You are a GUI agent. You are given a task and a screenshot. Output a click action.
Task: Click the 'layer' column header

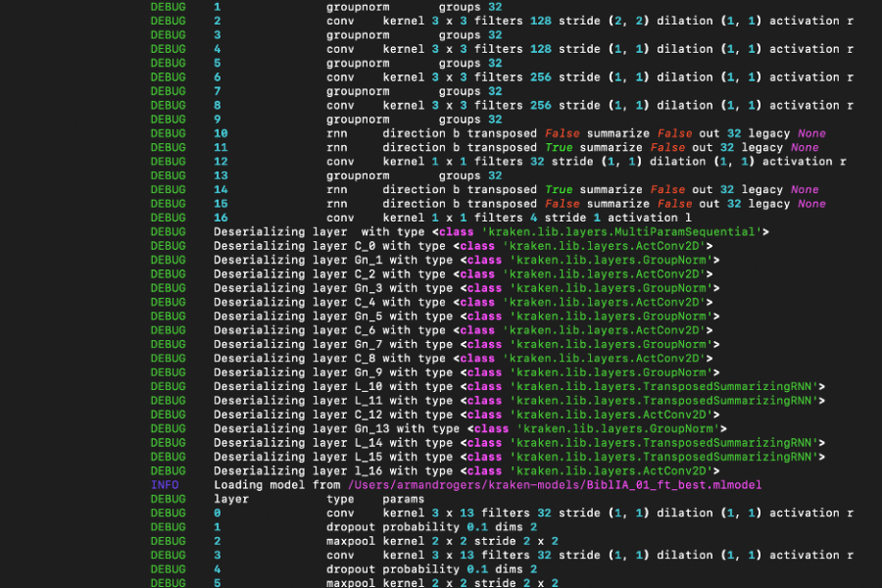coord(231,499)
